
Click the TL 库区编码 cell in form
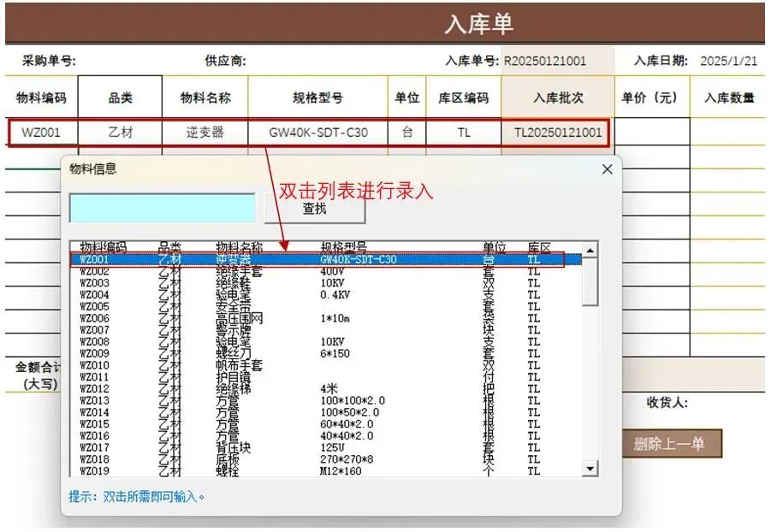464,133
